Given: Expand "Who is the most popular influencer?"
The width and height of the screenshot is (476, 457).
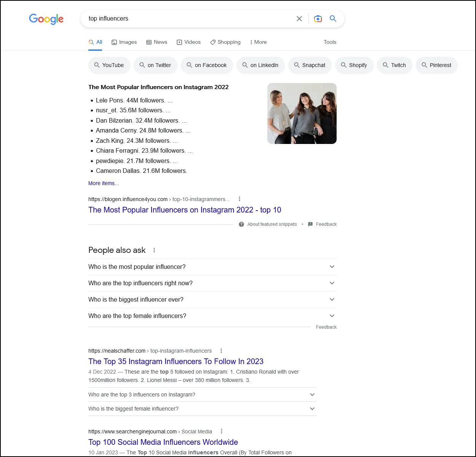Looking at the screenshot, I should [332, 267].
